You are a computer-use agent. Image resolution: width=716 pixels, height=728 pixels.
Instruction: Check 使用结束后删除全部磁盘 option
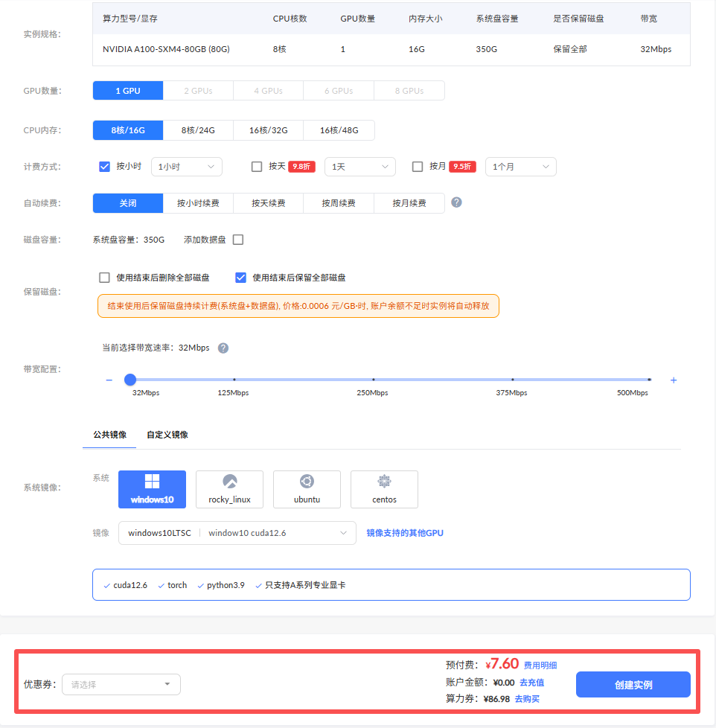(104, 278)
